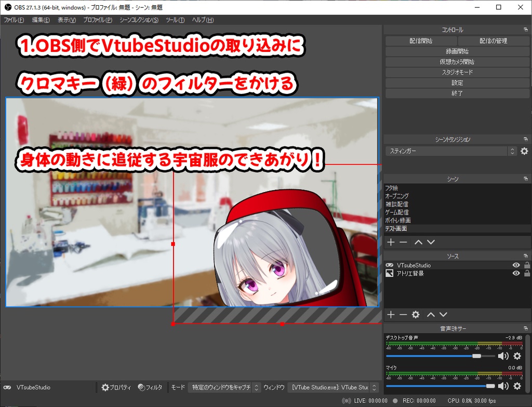
Task: Move source up in sources toolbar
Action: click(x=431, y=315)
